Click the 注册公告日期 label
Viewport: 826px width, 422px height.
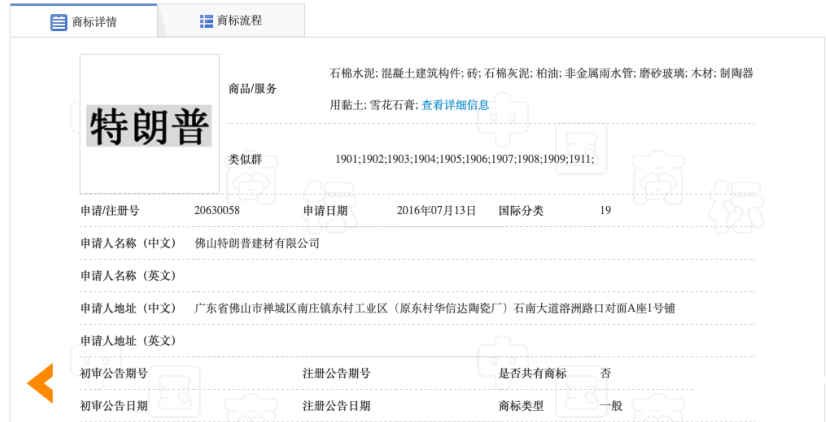tap(336, 406)
